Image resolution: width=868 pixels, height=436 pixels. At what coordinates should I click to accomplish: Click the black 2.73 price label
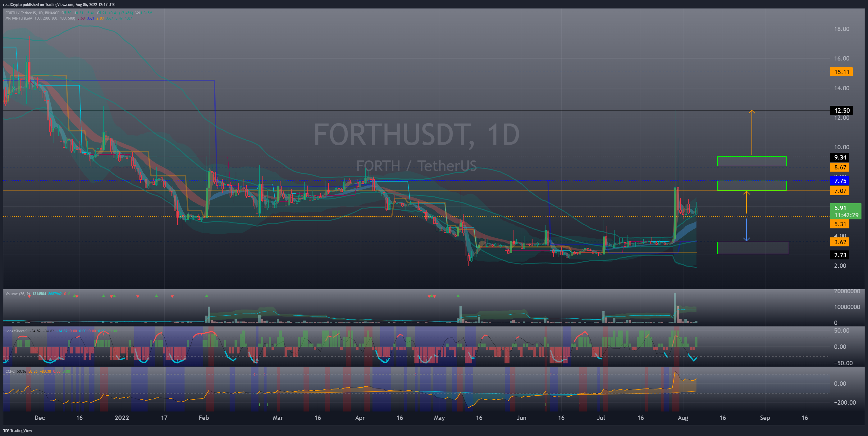click(x=839, y=255)
